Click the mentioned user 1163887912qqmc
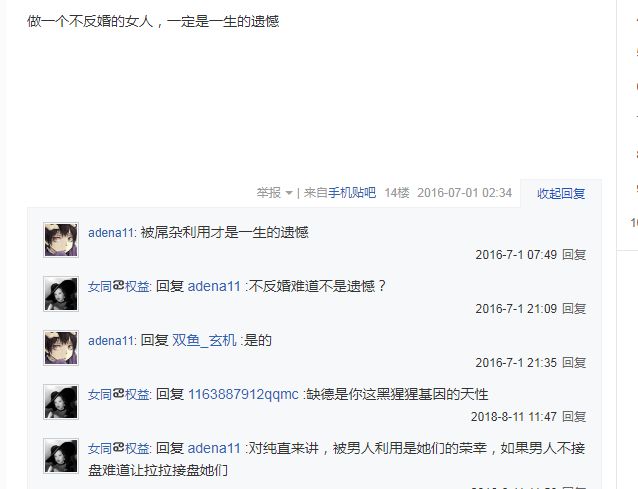 (243, 394)
